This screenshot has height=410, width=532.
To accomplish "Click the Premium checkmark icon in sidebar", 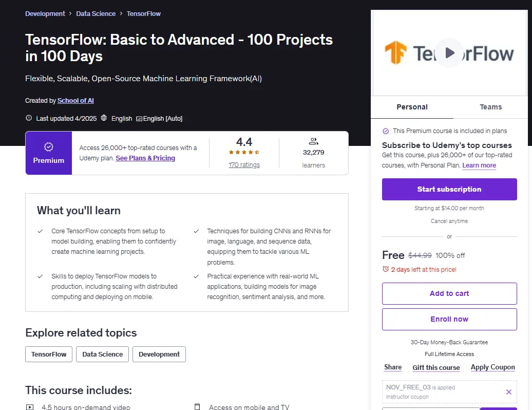I will point(386,131).
